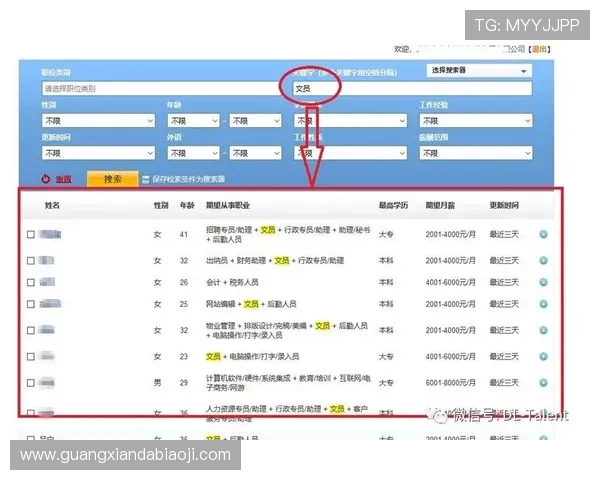Expand the 薪酬范围 dropdown

[x=476, y=153]
